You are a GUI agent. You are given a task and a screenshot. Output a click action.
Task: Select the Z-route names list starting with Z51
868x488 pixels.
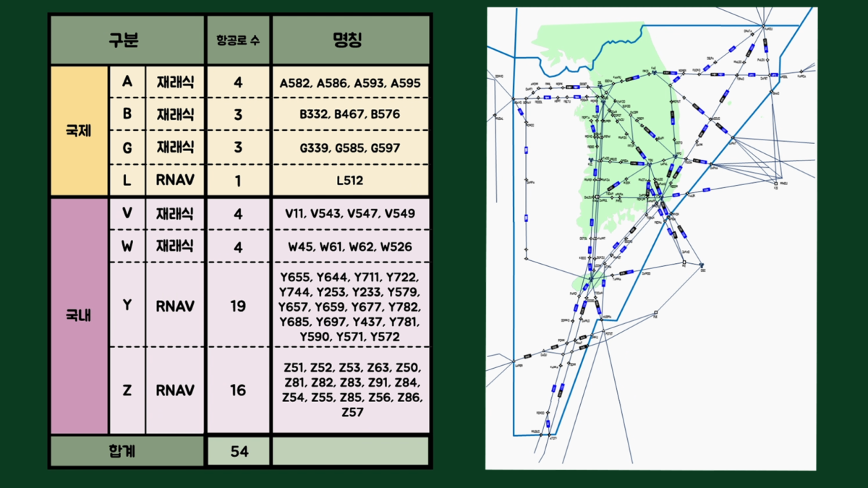tap(350, 390)
